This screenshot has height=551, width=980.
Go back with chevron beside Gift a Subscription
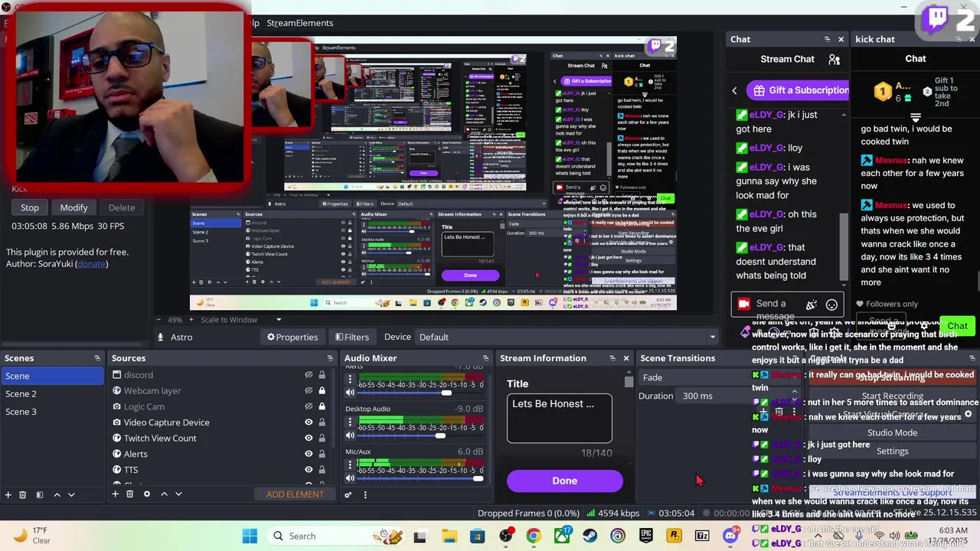point(734,90)
